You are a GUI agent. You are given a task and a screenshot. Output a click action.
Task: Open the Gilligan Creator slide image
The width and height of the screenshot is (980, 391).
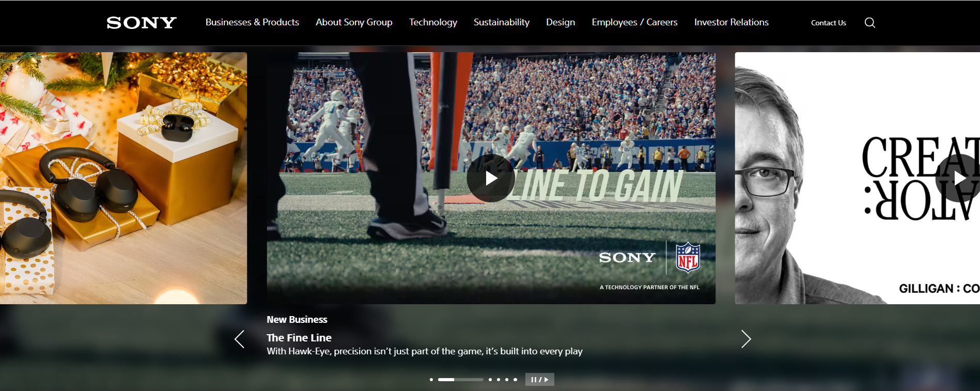[x=858, y=178]
